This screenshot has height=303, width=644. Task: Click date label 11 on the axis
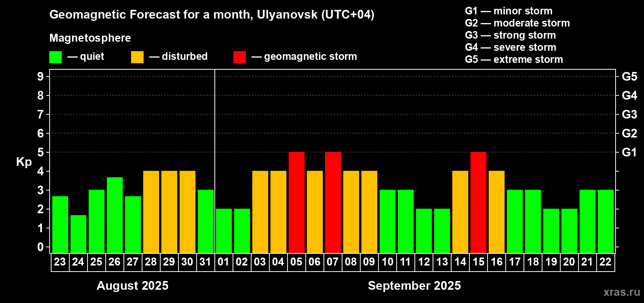405,262
